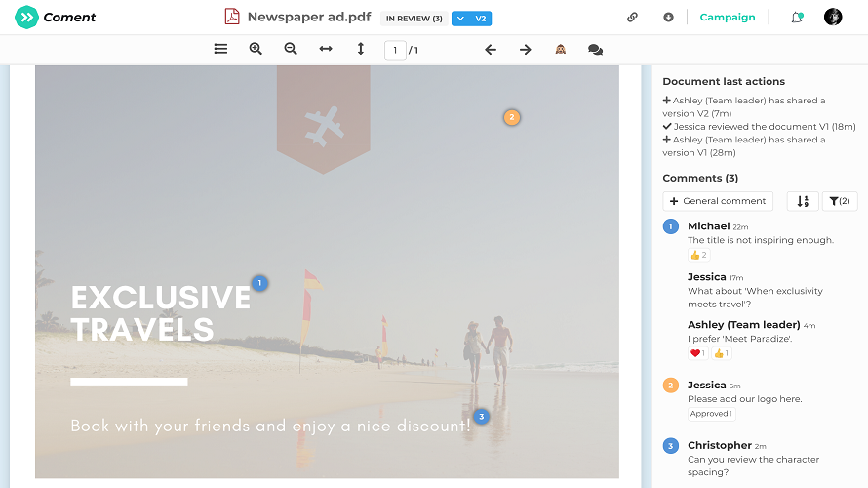Screen dimensions: 868x488
Task: Click the EXCLUSIVE TRAVELS headline in the document
Action: click(161, 313)
